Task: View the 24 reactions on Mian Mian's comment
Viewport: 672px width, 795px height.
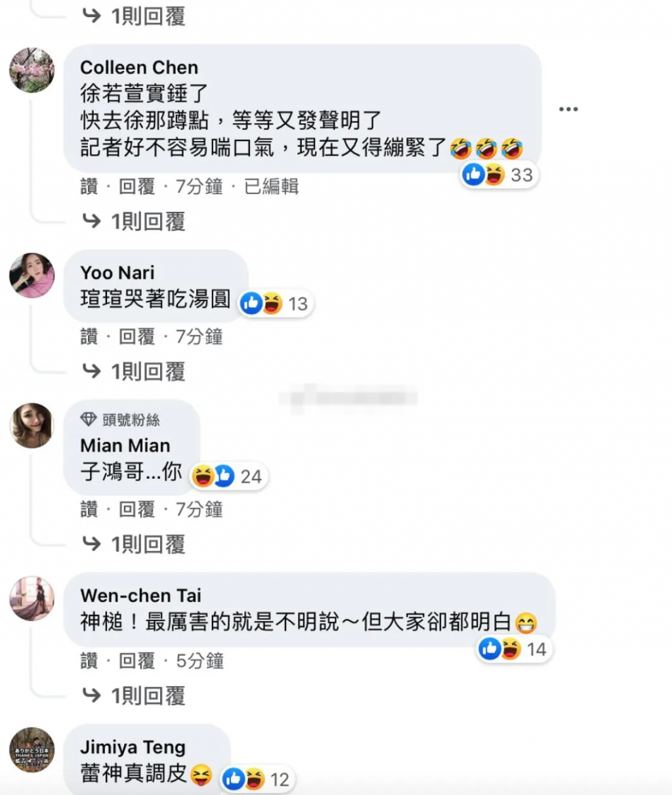Action: (x=228, y=476)
